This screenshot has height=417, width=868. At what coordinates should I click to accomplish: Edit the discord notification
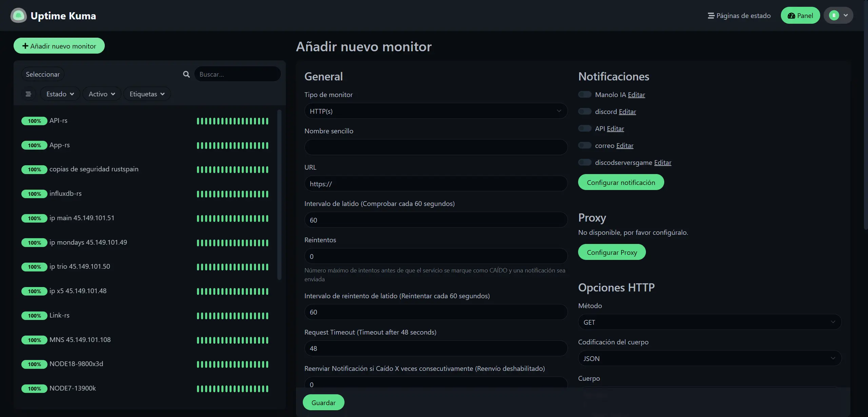point(627,112)
